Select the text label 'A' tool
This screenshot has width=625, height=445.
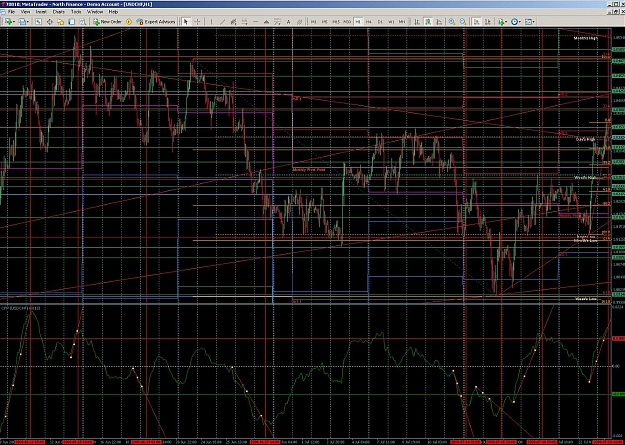(288, 22)
